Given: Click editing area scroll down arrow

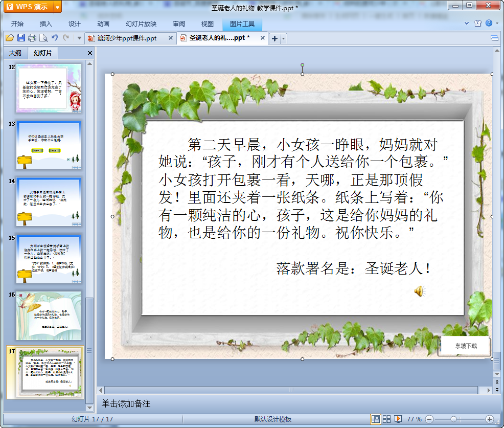Looking at the screenshot, I should tap(497, 374).
